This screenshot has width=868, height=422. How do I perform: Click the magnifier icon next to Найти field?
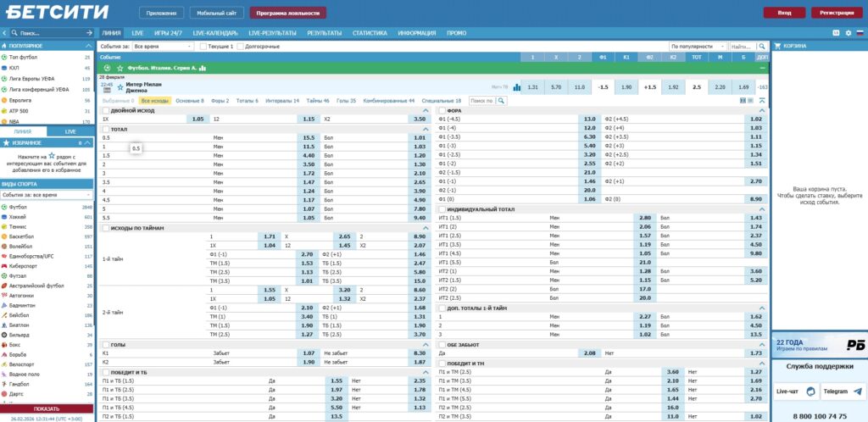(763, 46)
